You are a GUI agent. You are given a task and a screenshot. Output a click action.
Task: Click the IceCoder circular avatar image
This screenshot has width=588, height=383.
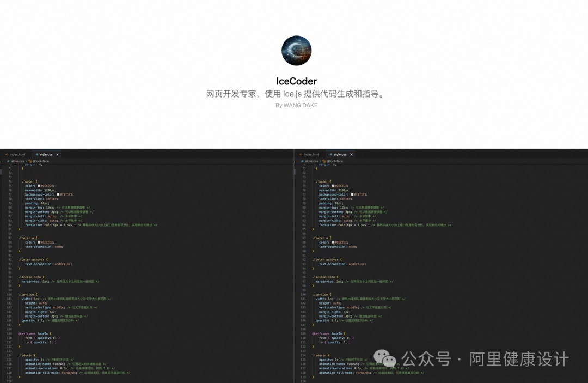coord(296,51)
